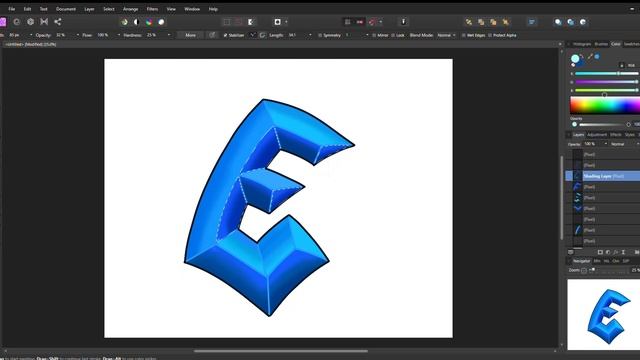Image resolution: width=640 pixels, height=360 pixels.
Task: Toggle the grid display icon
Action: [x=347, y=22]
